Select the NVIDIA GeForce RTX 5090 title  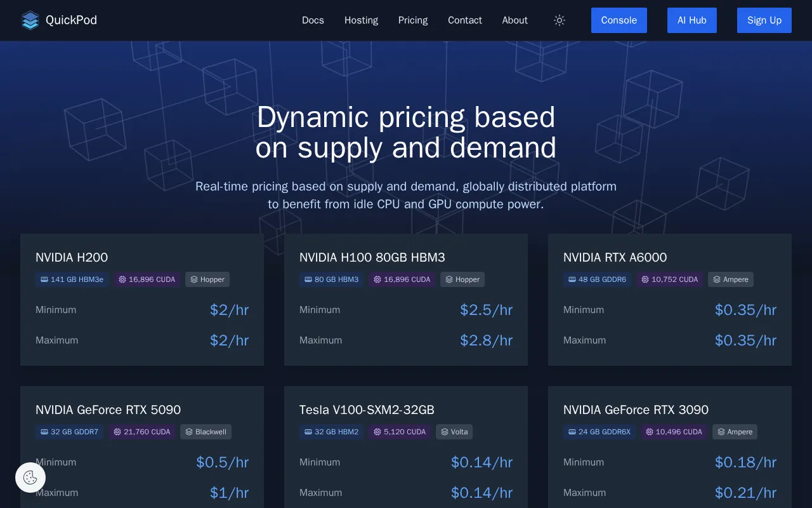[108, 410]
